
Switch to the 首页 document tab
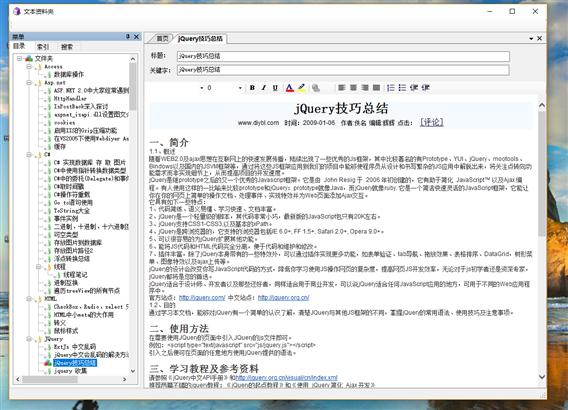162,38
